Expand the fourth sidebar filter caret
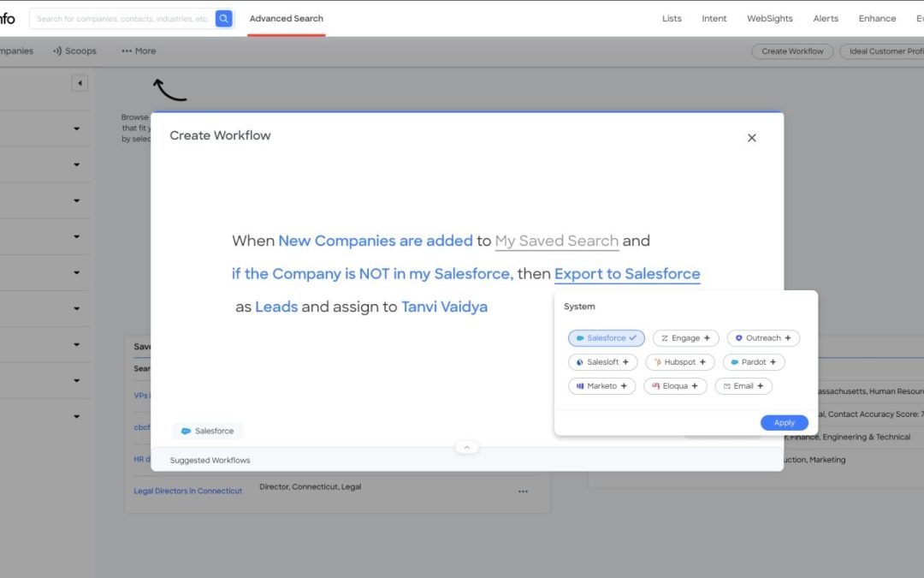 click(77, 236)
